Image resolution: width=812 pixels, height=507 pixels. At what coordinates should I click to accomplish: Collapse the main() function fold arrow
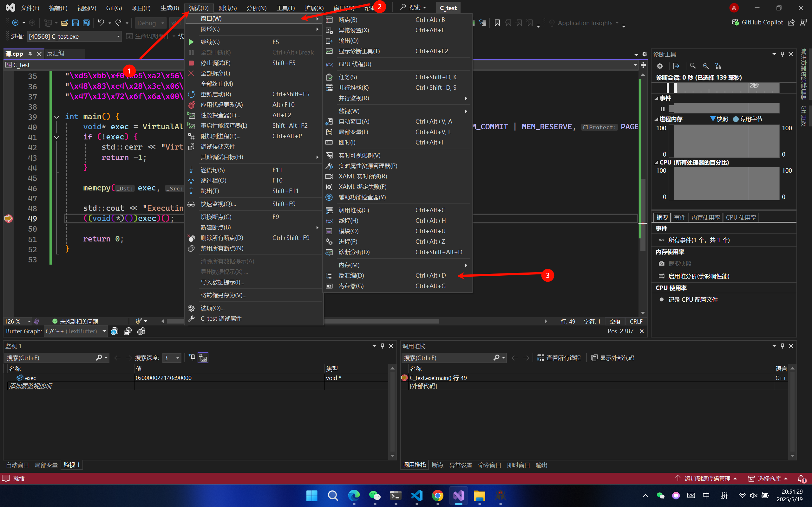click(57, 117)
